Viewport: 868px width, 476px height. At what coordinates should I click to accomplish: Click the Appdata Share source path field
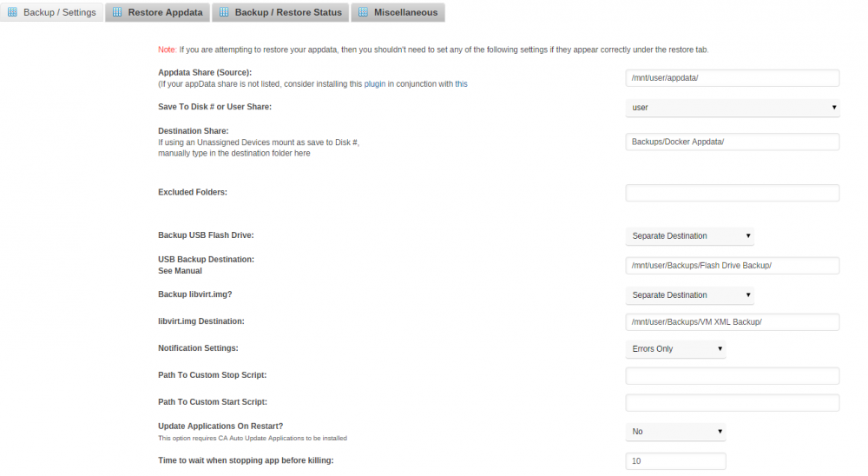pos(733,78)
